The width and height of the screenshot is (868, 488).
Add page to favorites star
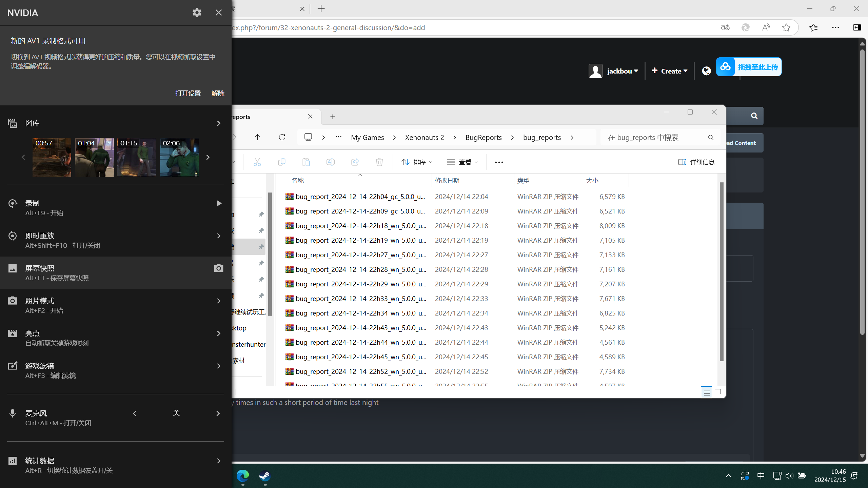(x=786, y=27)
